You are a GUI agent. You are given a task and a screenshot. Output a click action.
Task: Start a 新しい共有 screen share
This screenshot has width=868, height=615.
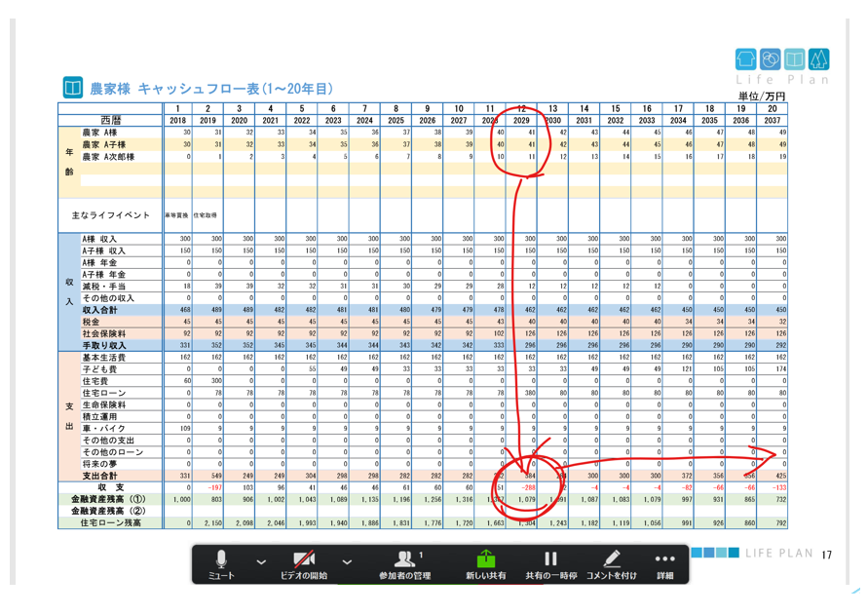tap(485, 564)
